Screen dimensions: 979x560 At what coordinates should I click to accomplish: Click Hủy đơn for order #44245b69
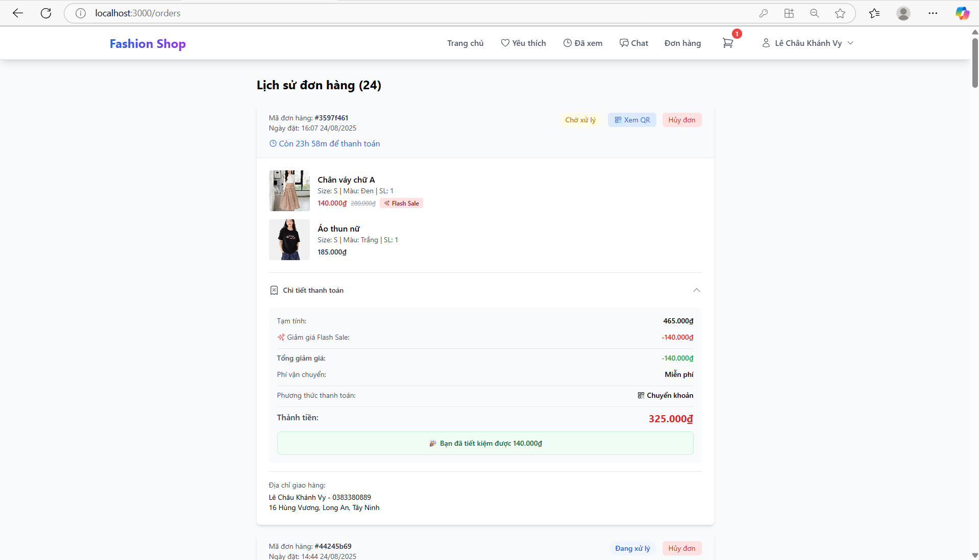[682, 548]
